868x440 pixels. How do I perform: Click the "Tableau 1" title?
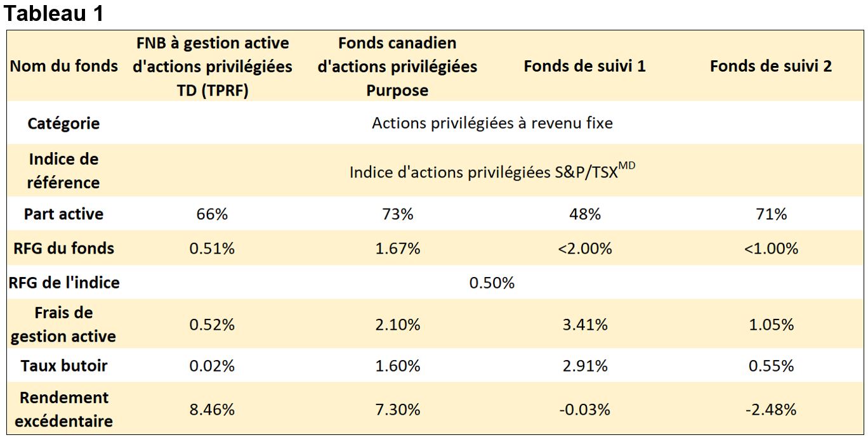coord(54,14)
